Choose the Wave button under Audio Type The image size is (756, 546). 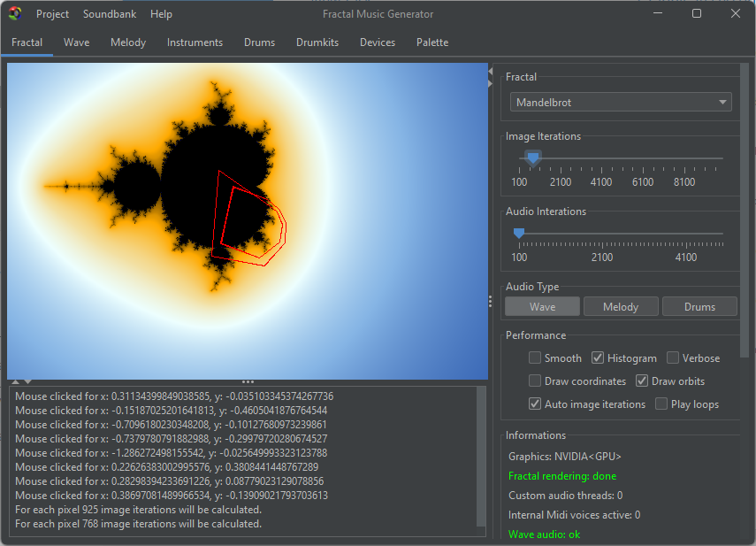[x=542, y=307]
